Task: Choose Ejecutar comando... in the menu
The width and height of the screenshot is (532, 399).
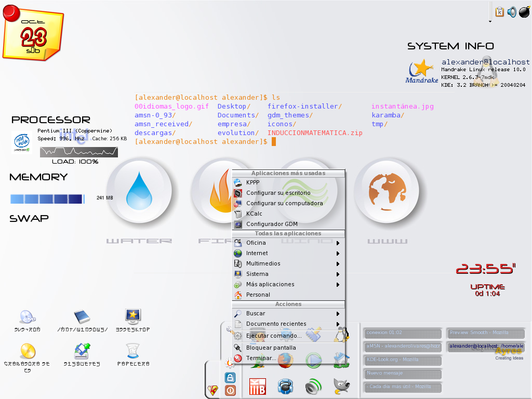Action: [288, 336]
